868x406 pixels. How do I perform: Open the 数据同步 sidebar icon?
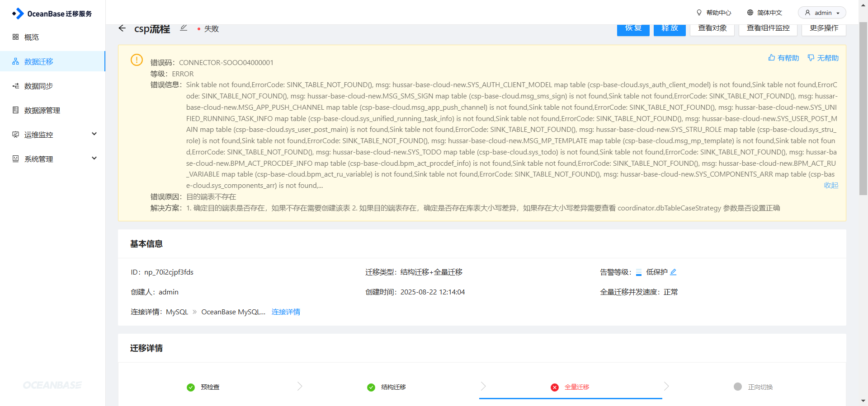click(15, 86)
